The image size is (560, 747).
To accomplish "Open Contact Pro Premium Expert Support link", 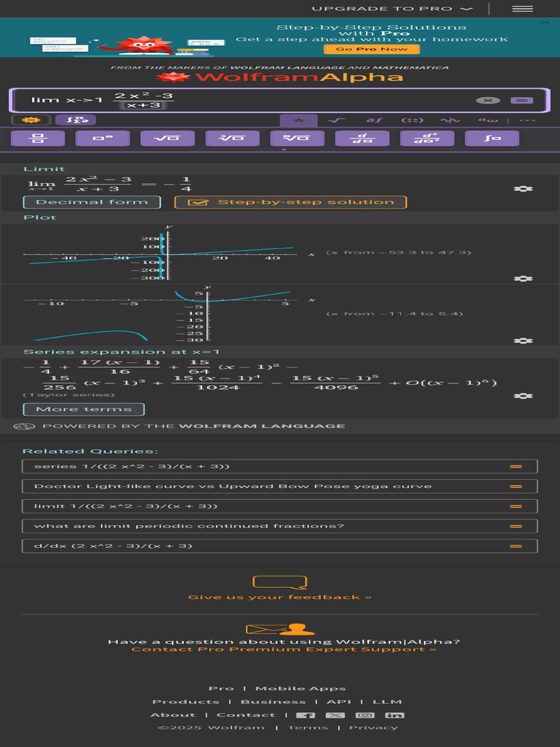I will click(x=284, y=649).
